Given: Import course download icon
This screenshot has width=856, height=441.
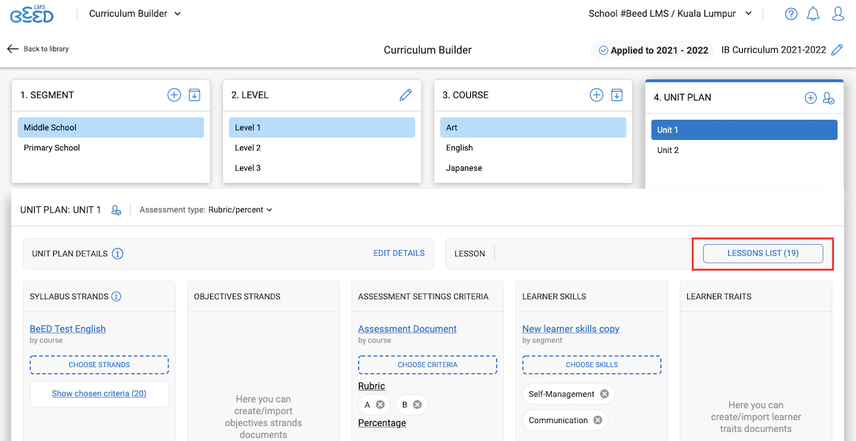Looking at the screenshot, I should 616,95.
